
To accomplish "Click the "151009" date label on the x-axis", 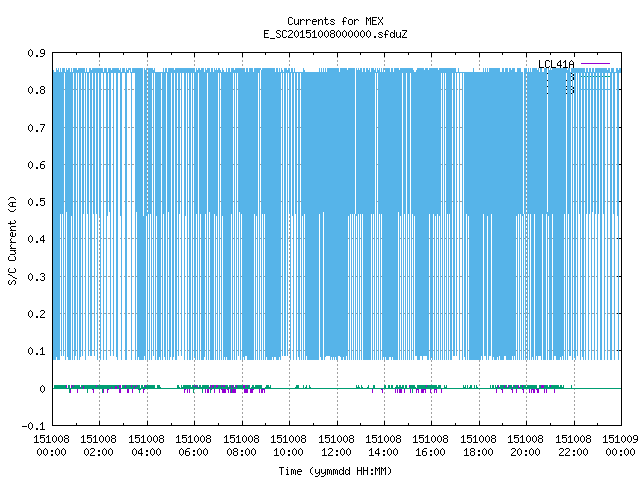I will (x=620, y=439).
